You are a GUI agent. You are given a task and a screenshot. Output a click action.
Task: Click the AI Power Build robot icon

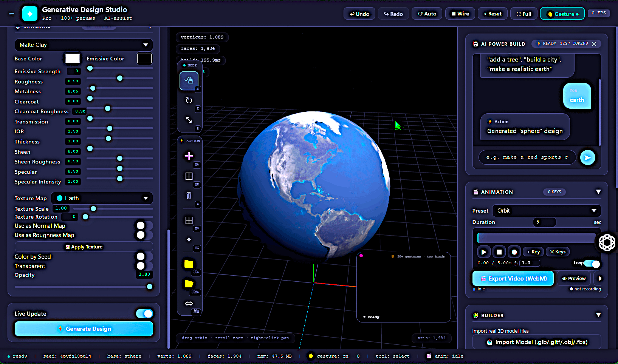[476, 44]
